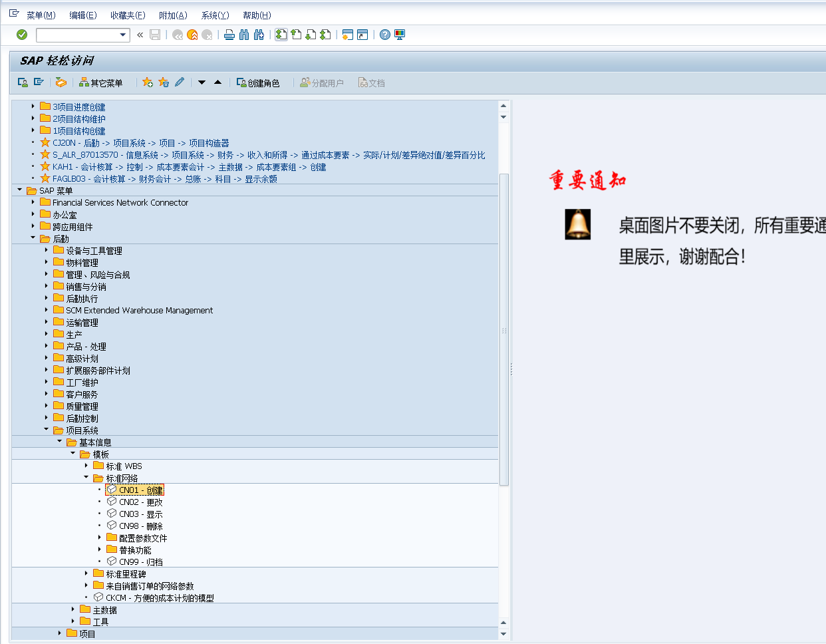Open the Add to Favorites star icon
The width and height of the screenshot is (826, 644).
147,82
